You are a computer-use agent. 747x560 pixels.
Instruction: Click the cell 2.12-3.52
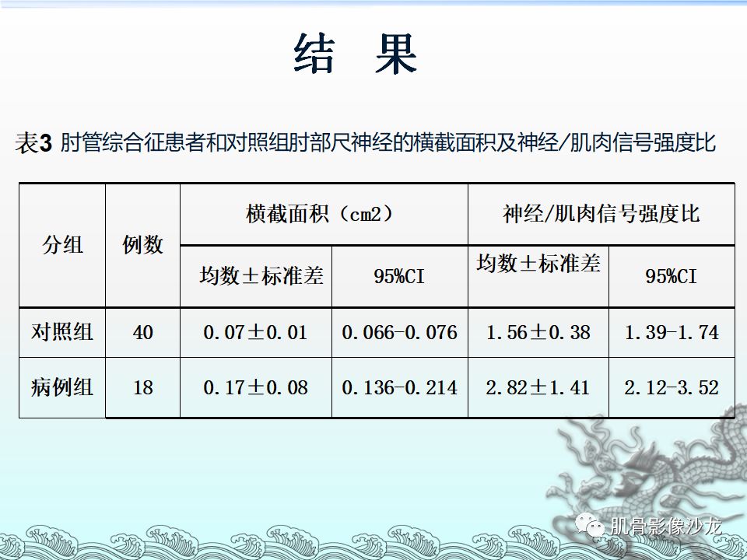(672, 387)
